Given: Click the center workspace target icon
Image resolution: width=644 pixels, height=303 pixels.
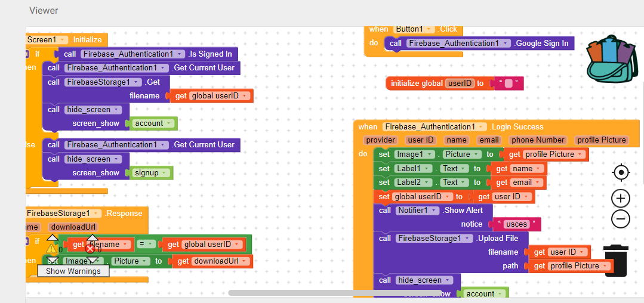Looking at the screenshot, I should (x=621, y=173).
